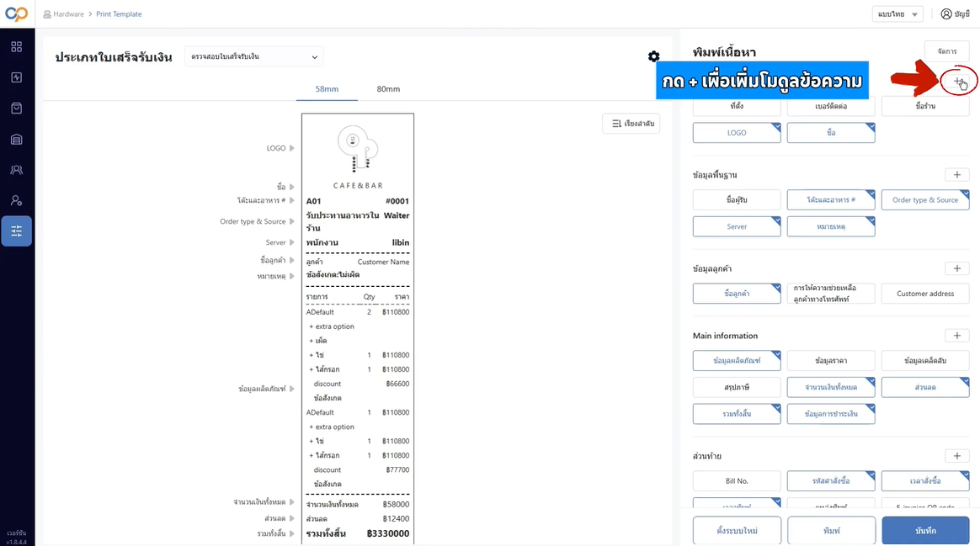
Task: Add module to Main information section
Action: tap(957, 336)
